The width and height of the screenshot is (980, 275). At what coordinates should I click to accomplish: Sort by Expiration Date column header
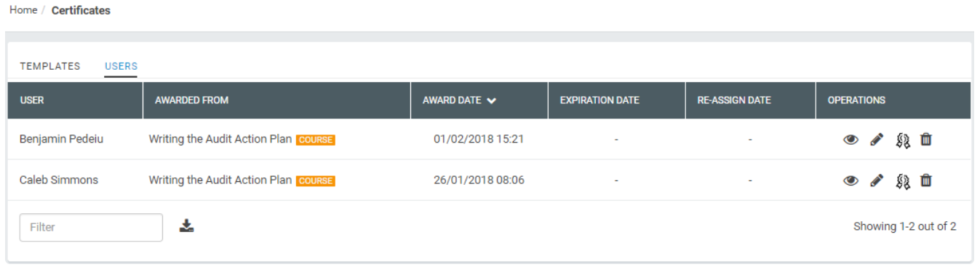coord(599,100)
